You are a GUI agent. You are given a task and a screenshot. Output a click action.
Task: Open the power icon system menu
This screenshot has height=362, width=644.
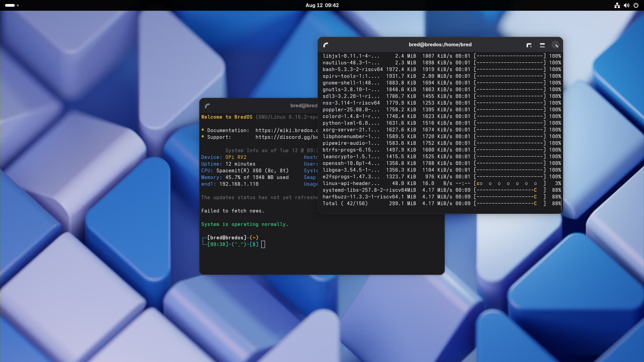pos(636,5)
